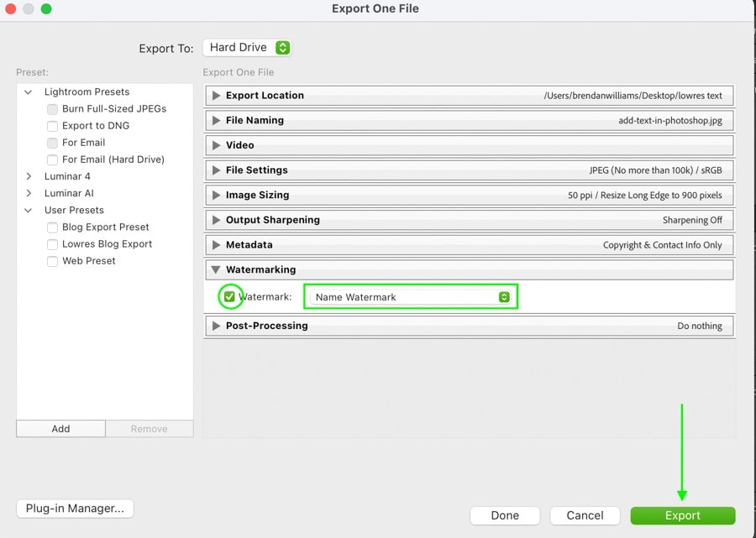The height and width of the screenshot is (538, 756).
Task: Click the green zoom window button
Action: tap(46, 8)
